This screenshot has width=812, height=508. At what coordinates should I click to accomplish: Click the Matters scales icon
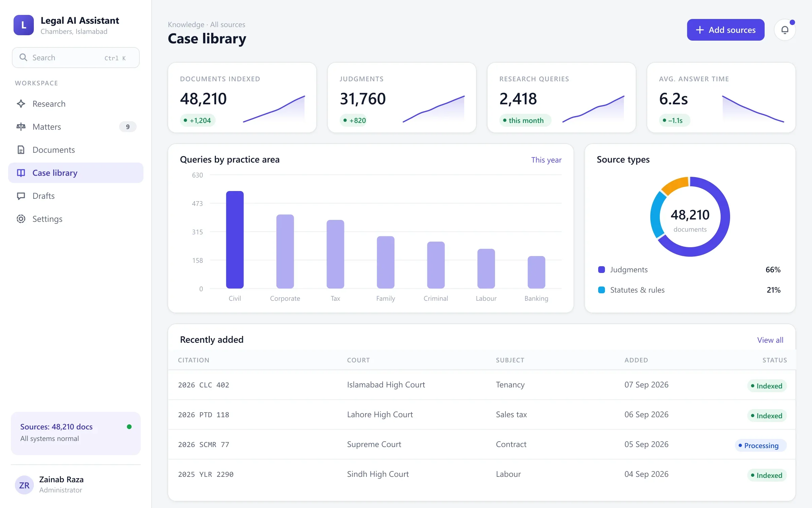click(x=21, y=127)
